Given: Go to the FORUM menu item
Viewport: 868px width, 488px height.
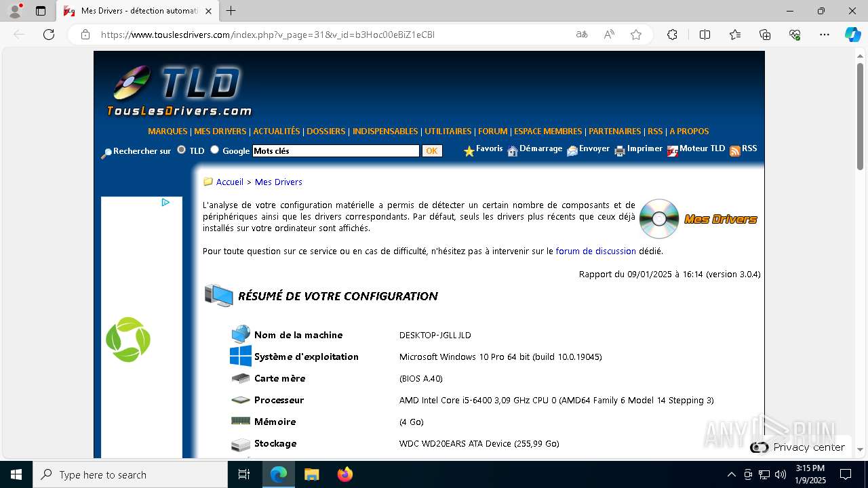Looking at the screenshot, I should (x=493, y=131).
